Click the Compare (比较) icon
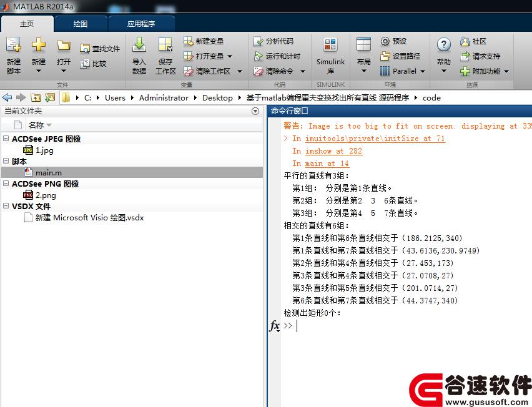This screenshot has width=532, height=407. tap(84, 64)
